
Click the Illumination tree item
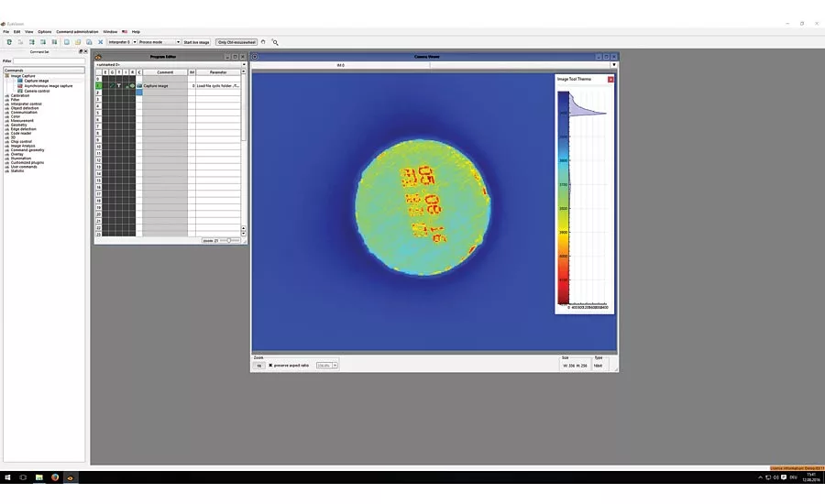[21, 159]
